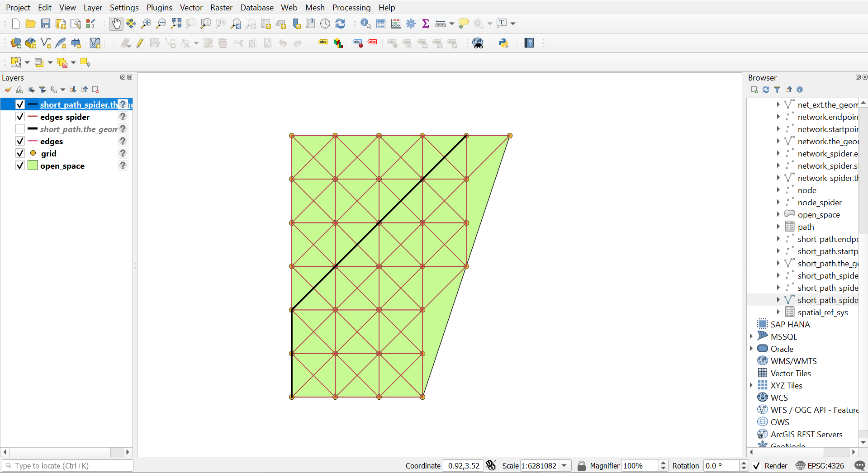Viewport: 868px width, 473px height.
Task: Open the log messages speech bubble icon
Action: pos(859,466)
